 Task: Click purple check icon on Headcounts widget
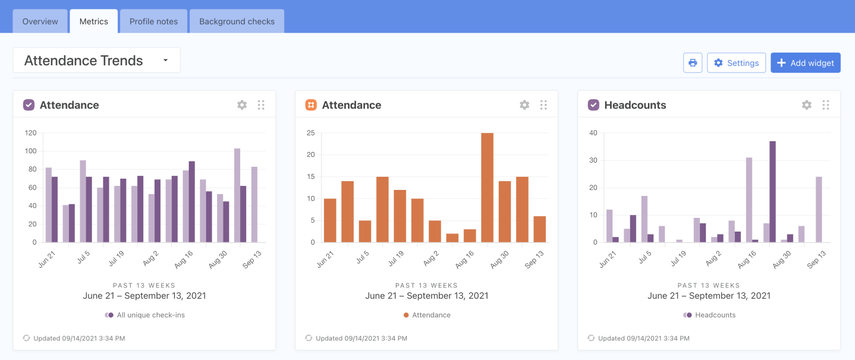click(x=594, y=105)
